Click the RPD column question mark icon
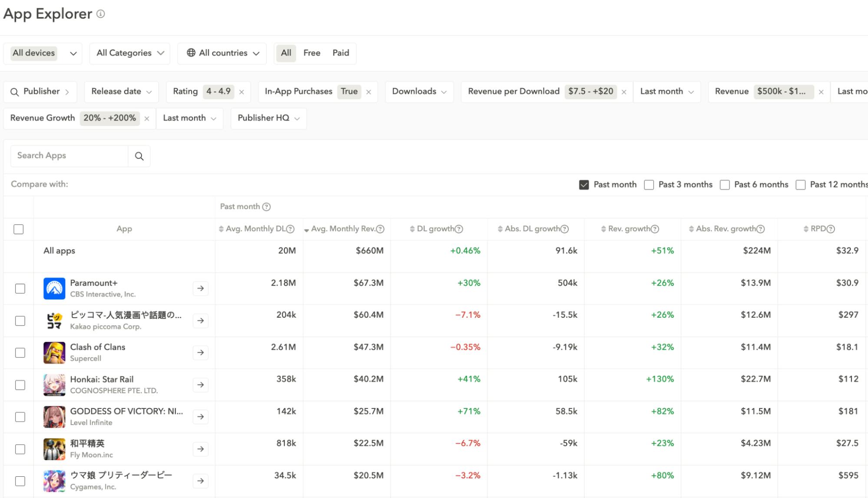The width and height of the screenshot is (868, 498). (x=830, y=229)
